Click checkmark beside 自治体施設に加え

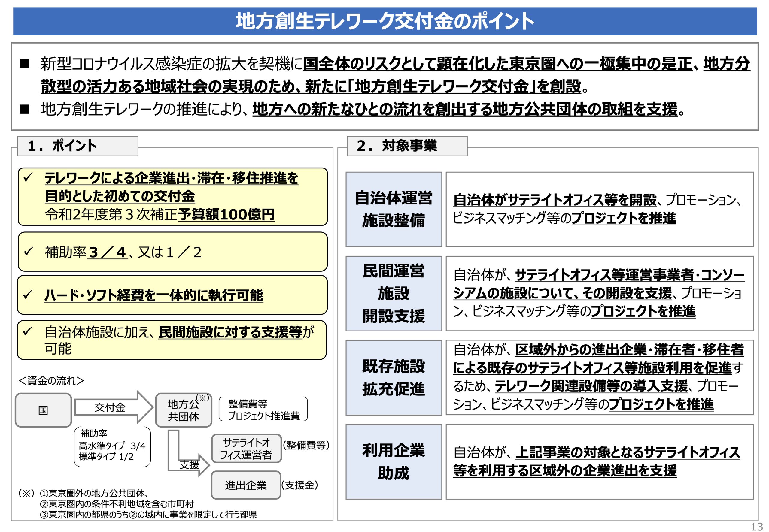point(28,332)
